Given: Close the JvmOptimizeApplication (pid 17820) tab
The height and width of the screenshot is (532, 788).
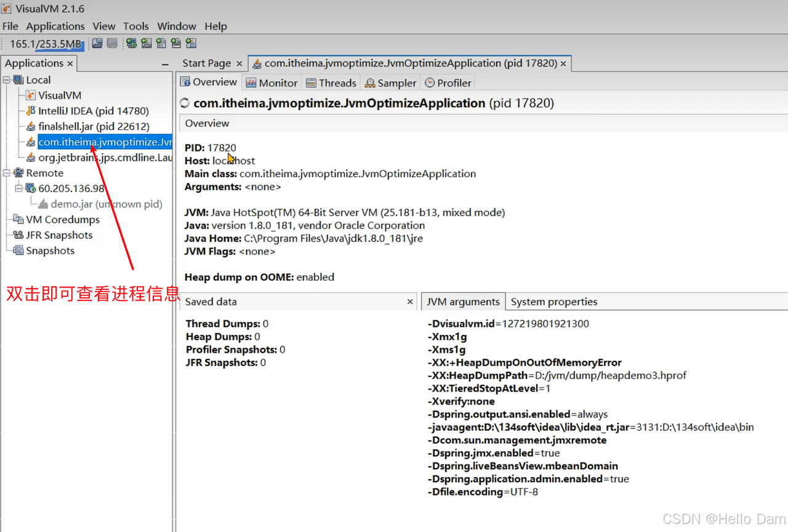Looking at the screenshot, I should coord(563,63).
